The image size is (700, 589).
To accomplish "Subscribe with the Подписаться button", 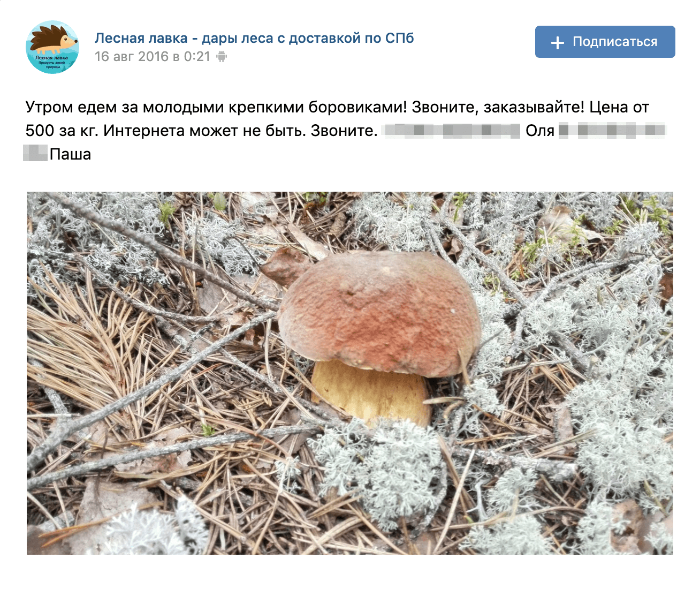I will [x=605, y=42].
